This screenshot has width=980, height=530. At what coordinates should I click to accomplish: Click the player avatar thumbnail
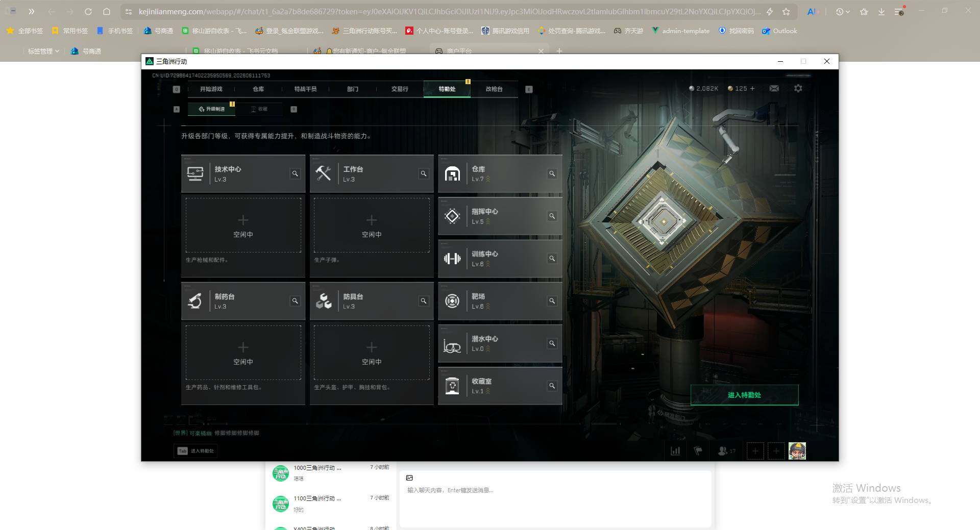797,451
